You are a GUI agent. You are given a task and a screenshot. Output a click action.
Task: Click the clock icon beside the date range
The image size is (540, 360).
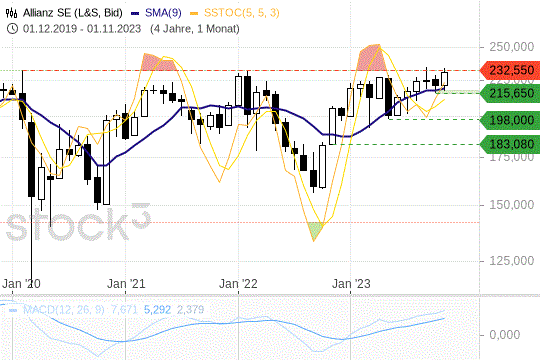tap(12, 29)
